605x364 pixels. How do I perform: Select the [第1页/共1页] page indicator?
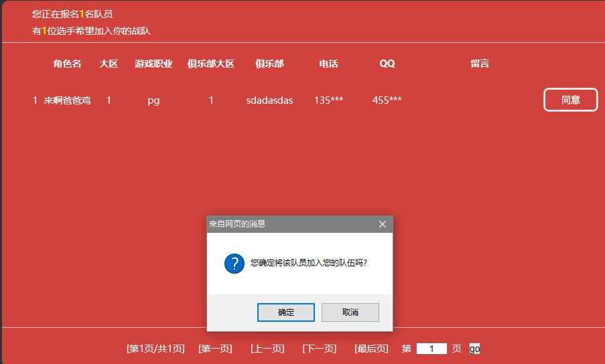tap(155, 349)
